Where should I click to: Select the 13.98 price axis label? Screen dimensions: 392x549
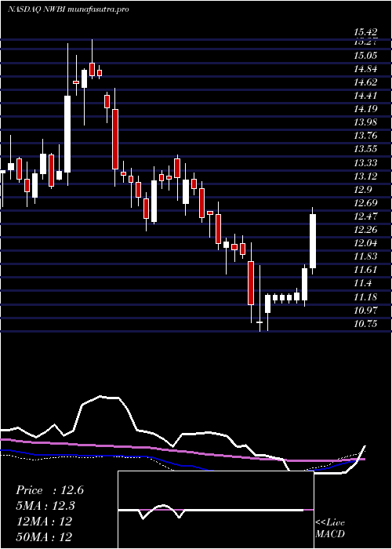pyautogui.click(x=365, y=122)
